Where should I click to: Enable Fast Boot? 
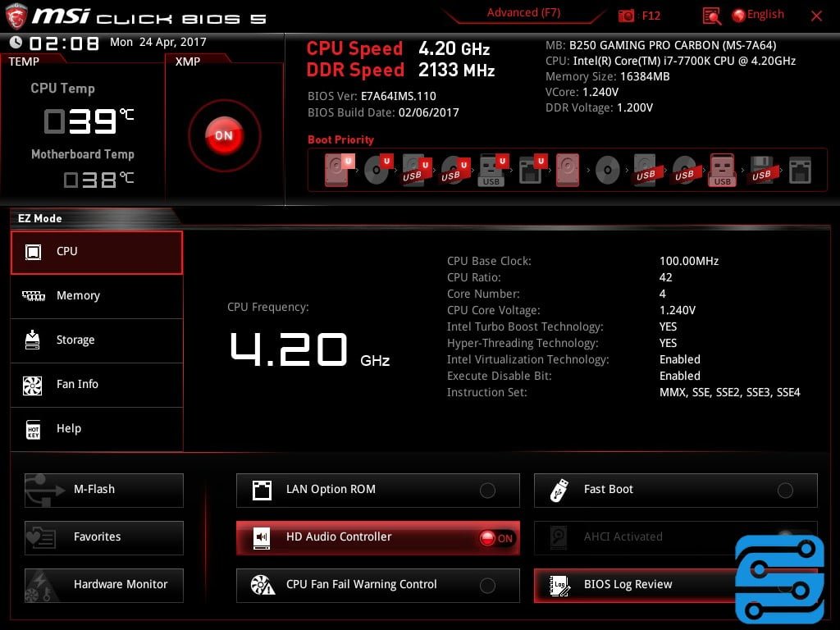pyautogui.click(x=785, y=490)
